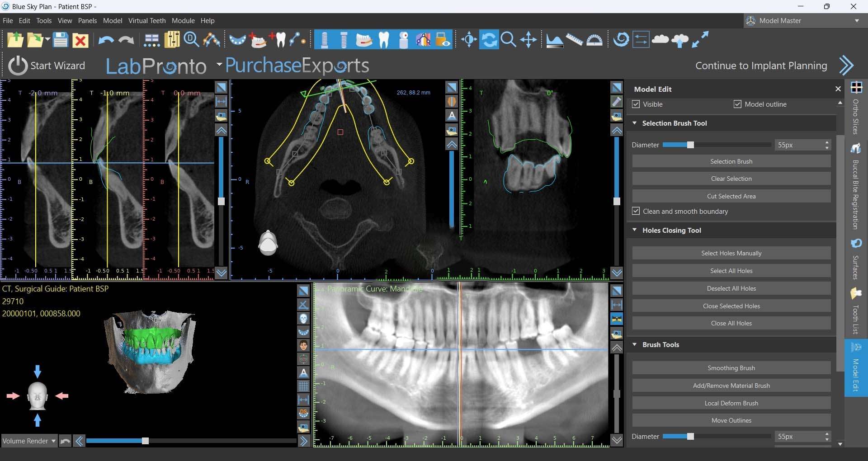868x461 pixels.
Task: Open the Virtual Teeth menu
Action: point(147,21)
